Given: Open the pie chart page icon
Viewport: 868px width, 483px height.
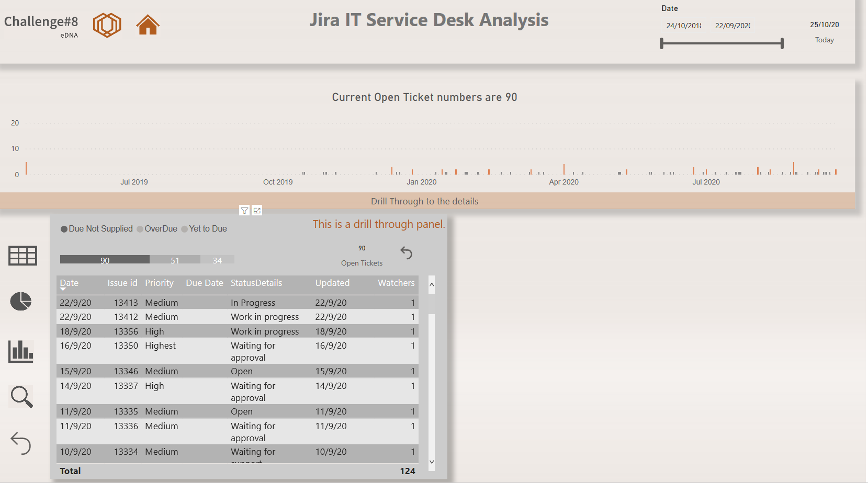Looking at the screenshot, I should coord(21,301).
